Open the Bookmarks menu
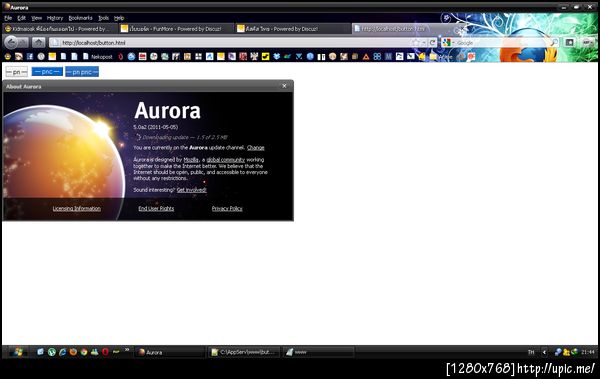 click(x=80, y=18)
